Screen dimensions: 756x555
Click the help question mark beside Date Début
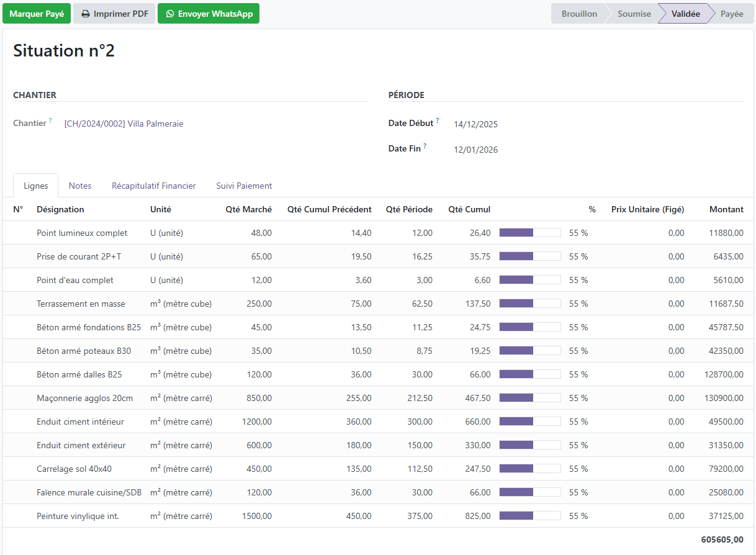pyautogui.click(x=437, y=120)
